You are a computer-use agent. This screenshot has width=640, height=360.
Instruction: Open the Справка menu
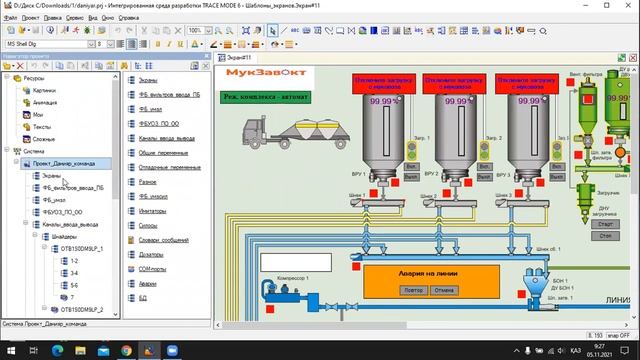coord(129,18)
